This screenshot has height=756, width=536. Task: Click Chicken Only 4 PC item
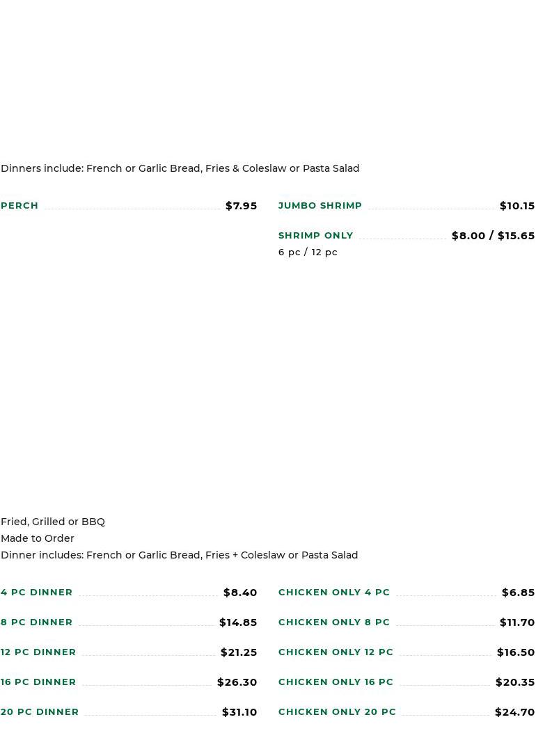click(x=334, y=593)
